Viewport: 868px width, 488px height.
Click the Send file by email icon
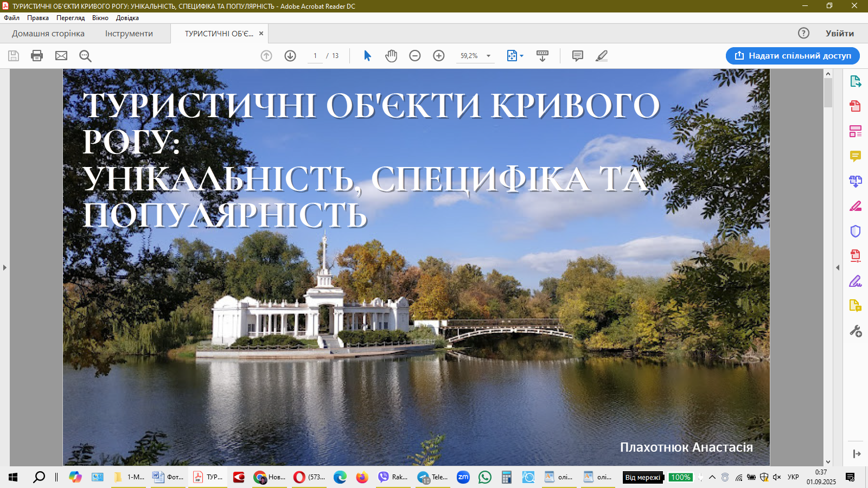[61, 56]
